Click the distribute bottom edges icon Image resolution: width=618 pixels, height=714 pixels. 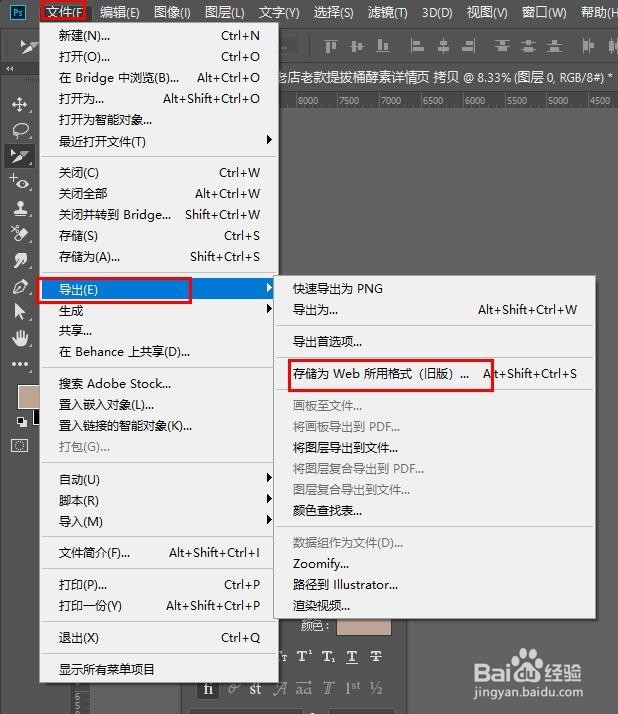click(x=554, y=46)
